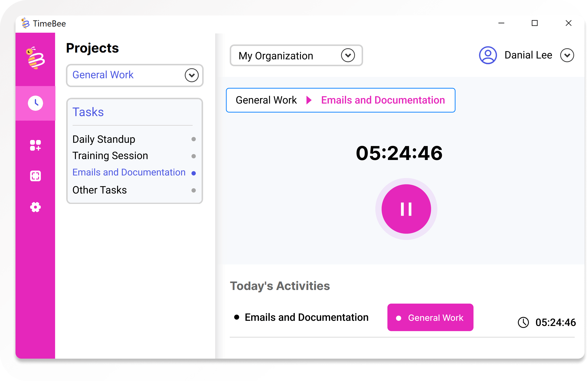Click the Danial Lee user name
The height and width of the screenshot is (381, 588).
(x=528, y=55)
